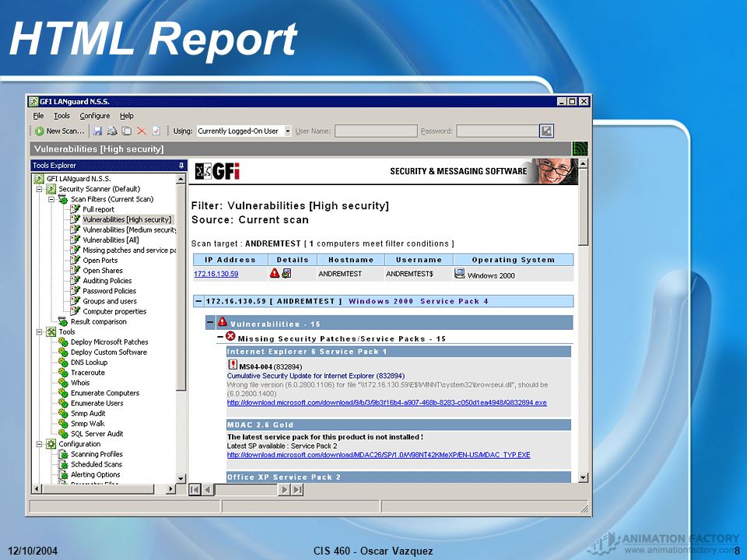Collapse the Vulnerabilities - 15 section
747x560 pixels.
[x=210, y=322]
